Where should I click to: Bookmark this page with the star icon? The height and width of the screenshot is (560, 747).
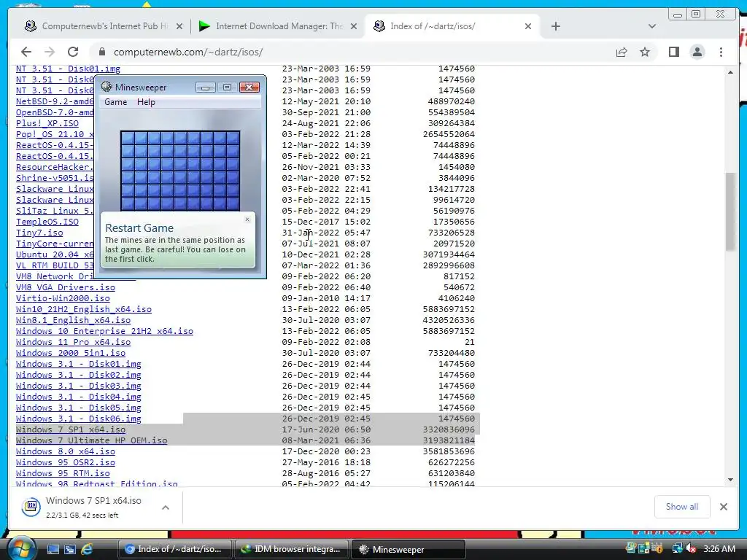[645, 52]
